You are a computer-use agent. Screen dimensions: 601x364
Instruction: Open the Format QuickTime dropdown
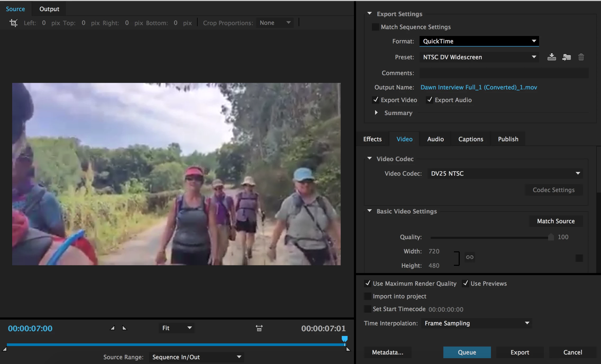479,41
